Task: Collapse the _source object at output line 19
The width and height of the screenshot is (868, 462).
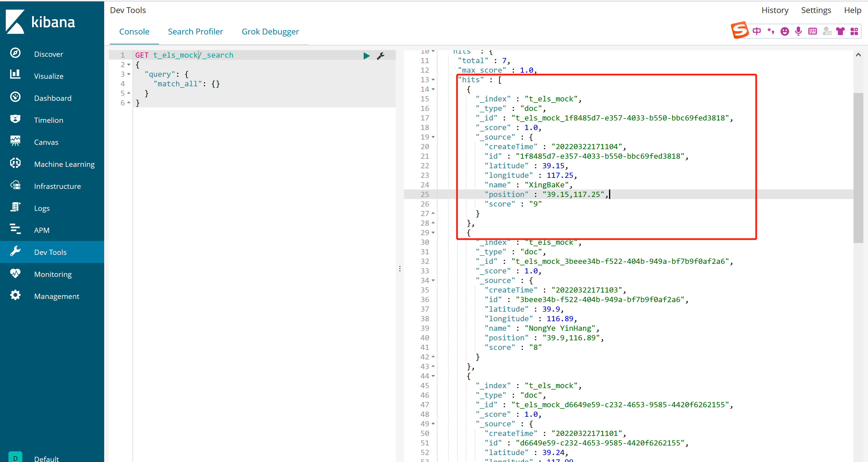Action: coord(433,137)
